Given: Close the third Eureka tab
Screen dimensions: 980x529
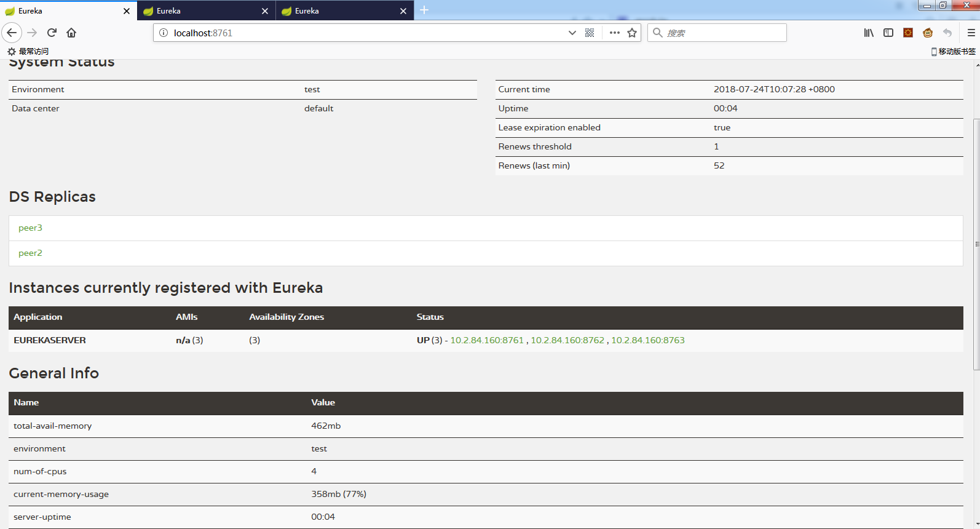Looking at the screenshot, I should point(403,11).
